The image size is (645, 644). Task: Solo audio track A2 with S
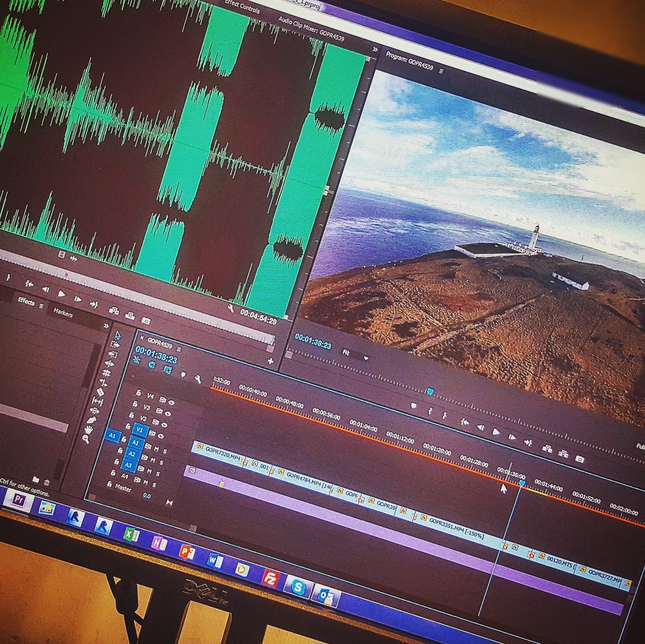[x=161, y=462]
